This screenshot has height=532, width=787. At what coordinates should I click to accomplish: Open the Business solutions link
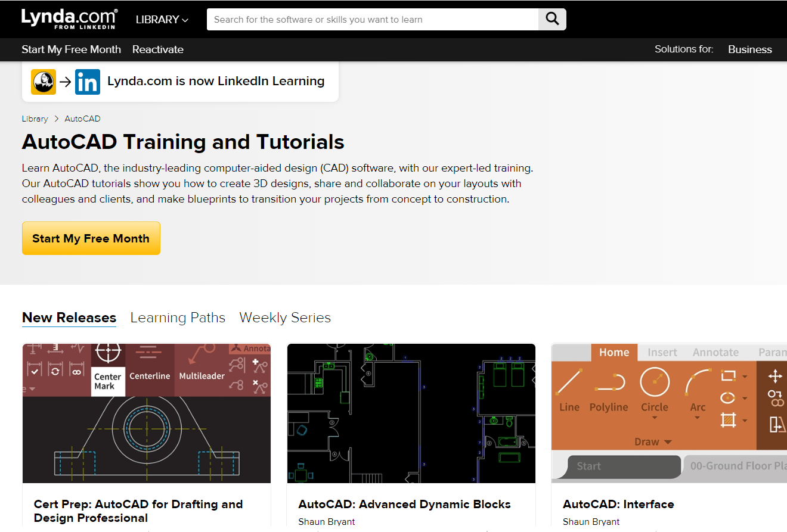click(750, 49)
